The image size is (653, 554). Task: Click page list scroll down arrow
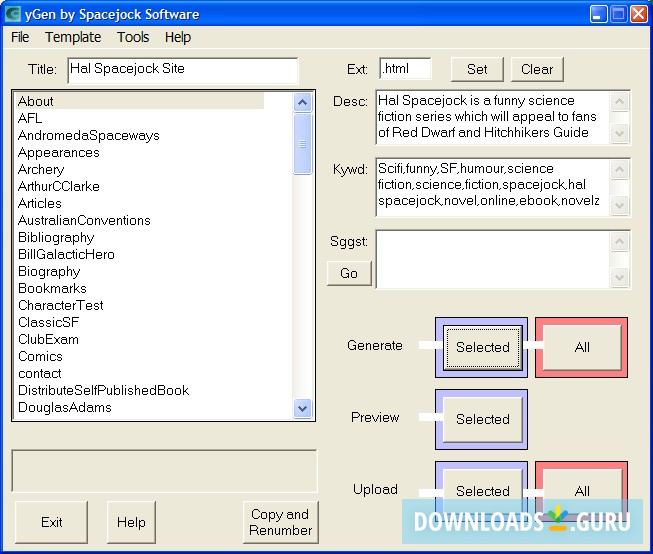(302, 408)
